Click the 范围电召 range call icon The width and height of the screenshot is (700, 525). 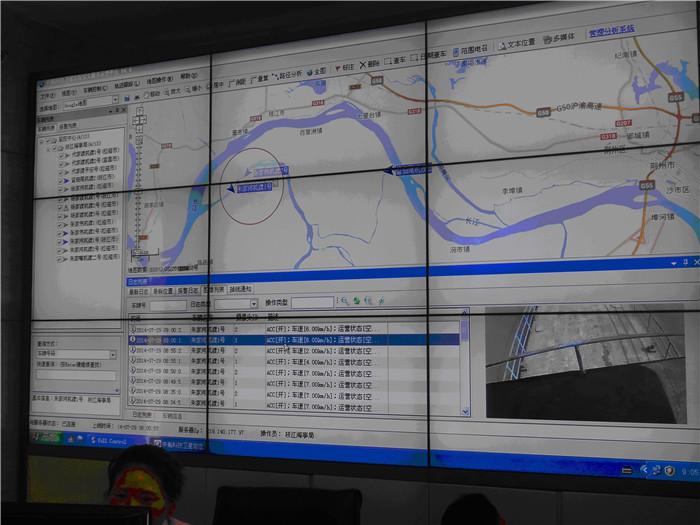456,50
